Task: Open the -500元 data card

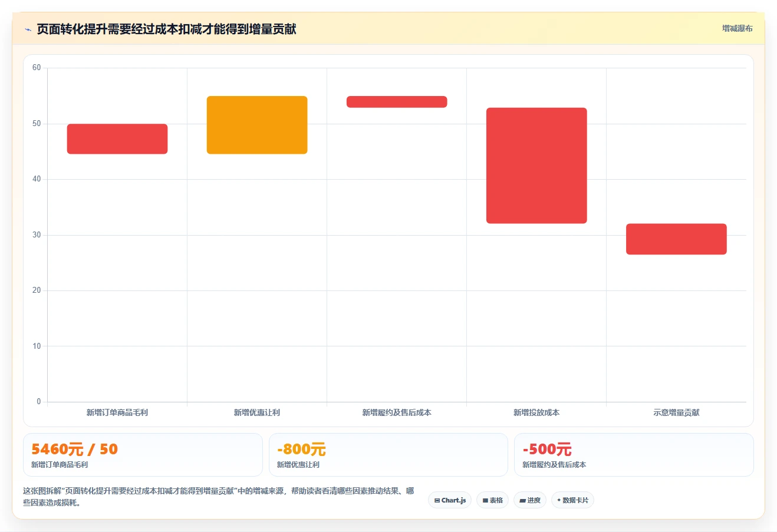Action: click(x=634, y=455)
